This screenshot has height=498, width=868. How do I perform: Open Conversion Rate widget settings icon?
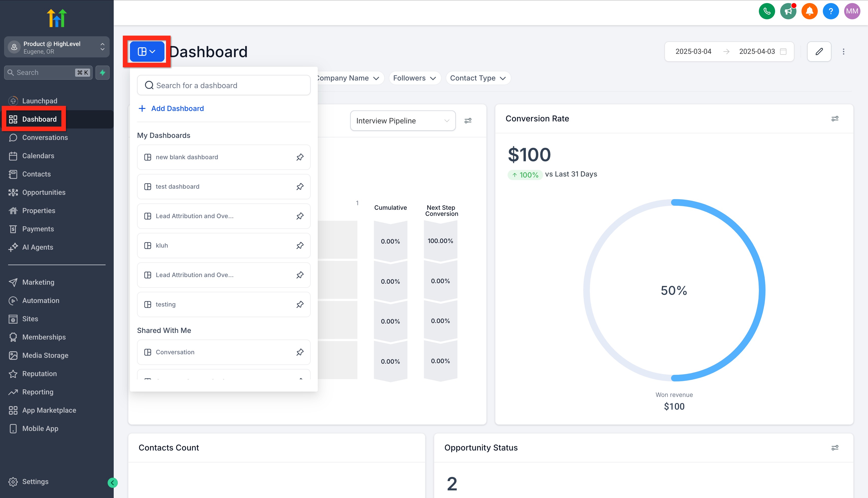(x=834, y=119)
